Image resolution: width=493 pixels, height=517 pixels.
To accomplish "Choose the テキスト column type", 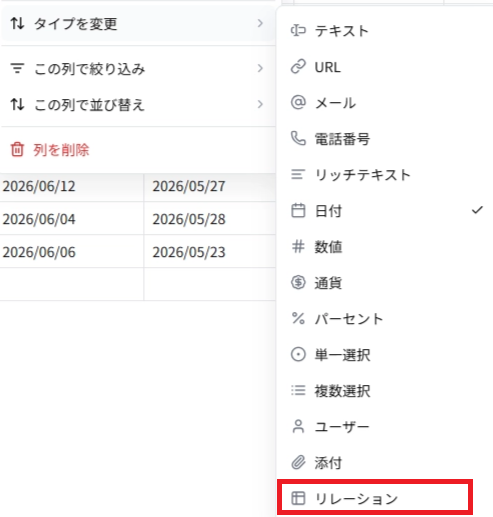I will coord(385,31).
